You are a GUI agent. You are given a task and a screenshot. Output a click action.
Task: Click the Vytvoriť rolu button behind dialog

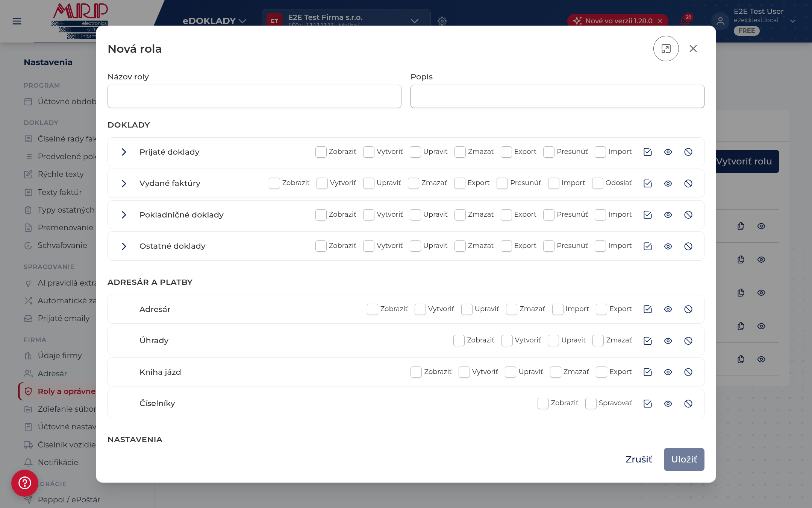pos(747,161)
